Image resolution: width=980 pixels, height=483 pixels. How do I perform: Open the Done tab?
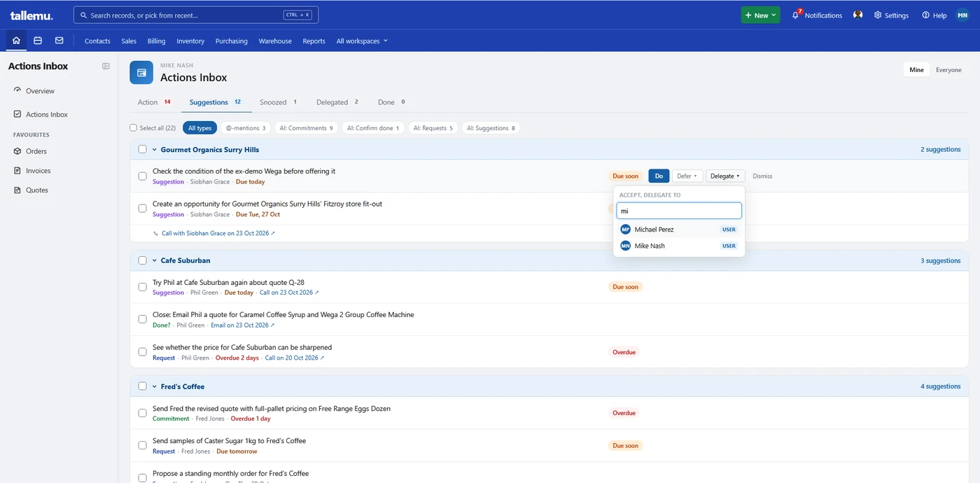tap(392, 102)
